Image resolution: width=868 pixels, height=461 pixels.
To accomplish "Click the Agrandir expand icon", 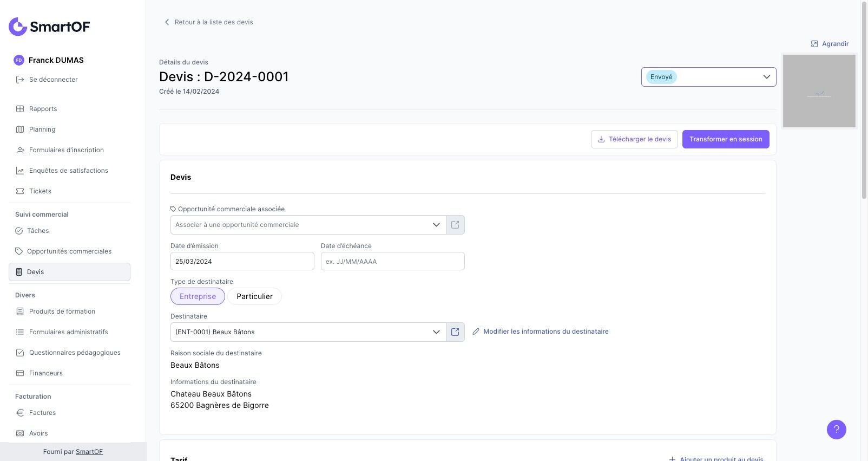I will [x=814, y=44].
